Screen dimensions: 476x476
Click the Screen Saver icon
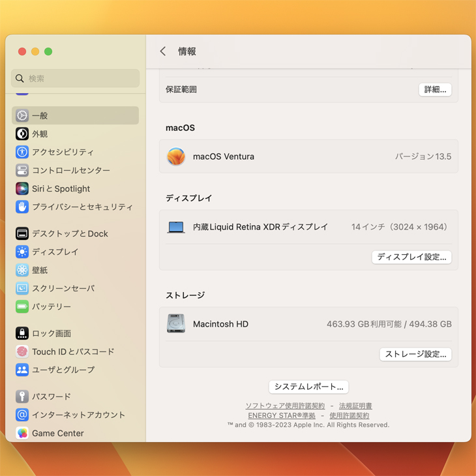(22, 288)
